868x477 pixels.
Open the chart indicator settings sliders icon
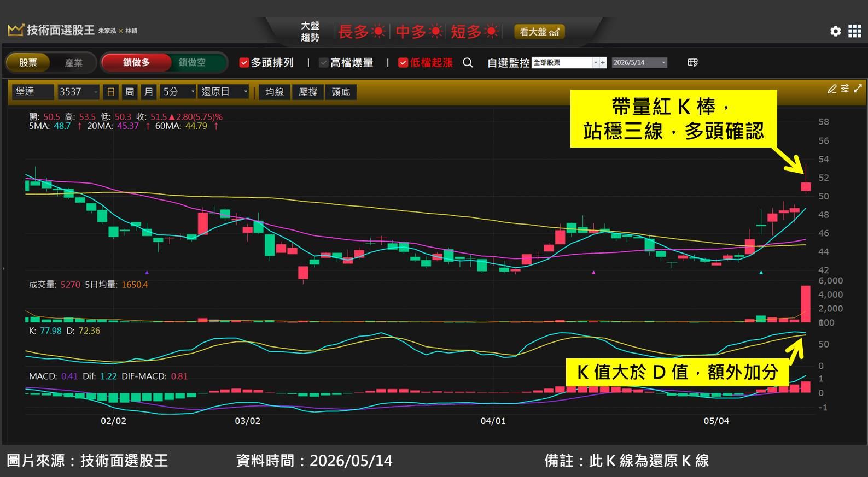pos(845,89)
